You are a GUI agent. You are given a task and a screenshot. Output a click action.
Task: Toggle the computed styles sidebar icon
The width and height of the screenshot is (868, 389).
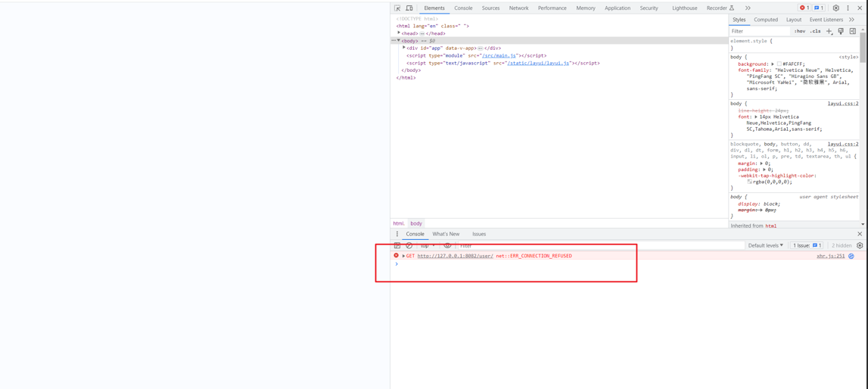(853, 31)
